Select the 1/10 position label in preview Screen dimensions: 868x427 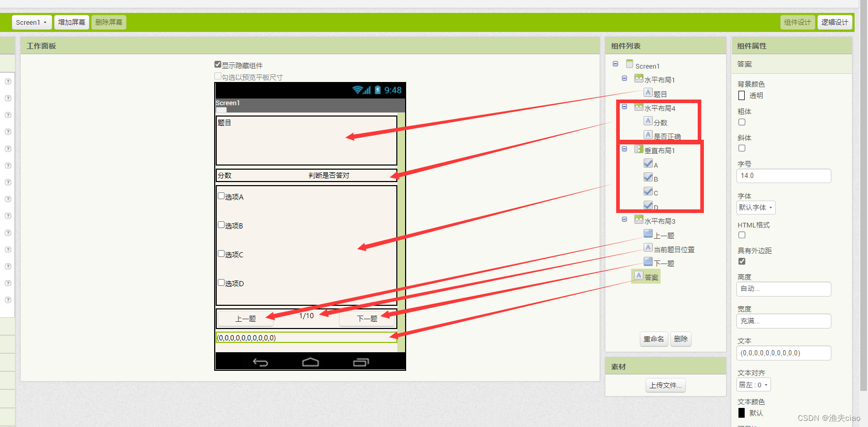tap(307, 316)
